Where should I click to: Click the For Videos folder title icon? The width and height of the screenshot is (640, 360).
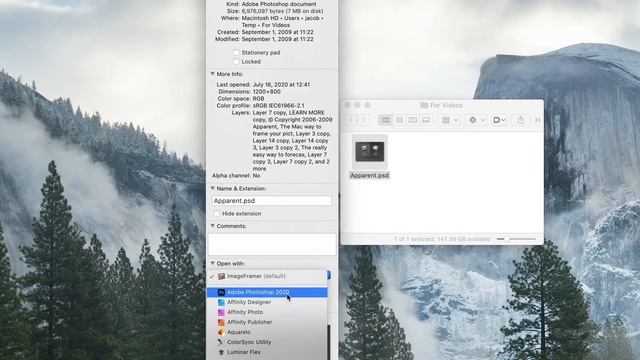pos(424,105)
